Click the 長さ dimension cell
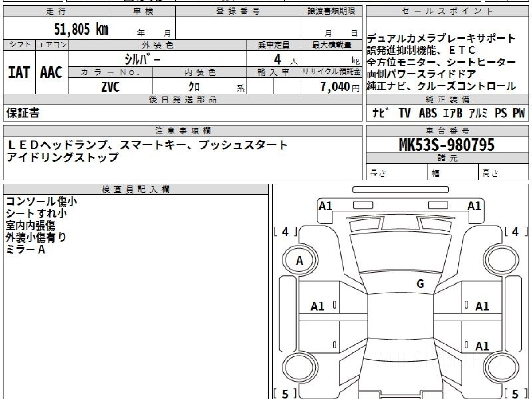532x399 pixels. [397, 172]
